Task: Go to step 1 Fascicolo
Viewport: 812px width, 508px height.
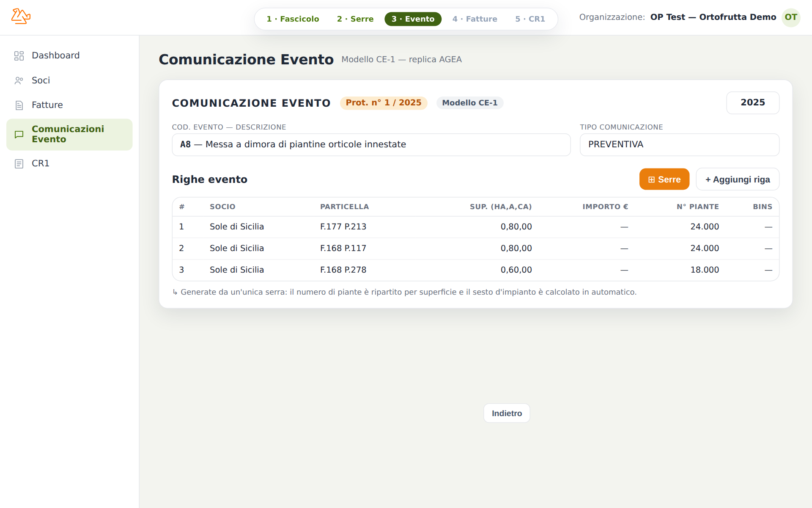Action: pos(293,19)
